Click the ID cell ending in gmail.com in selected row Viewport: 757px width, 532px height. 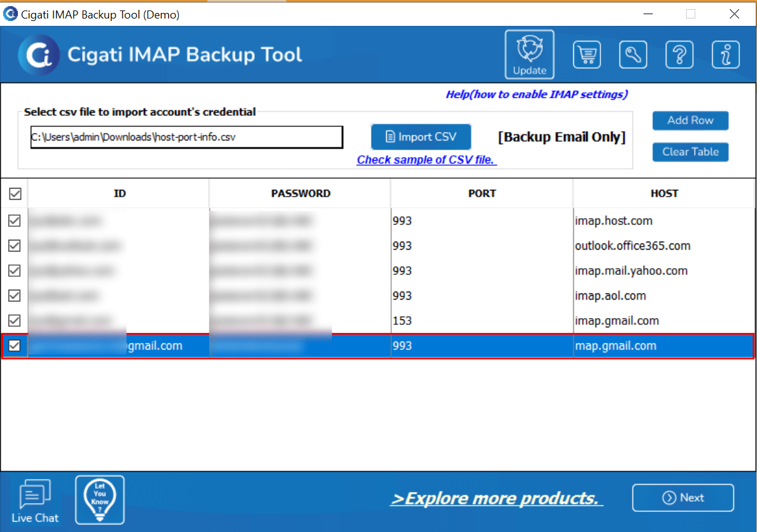pos(119,346)
